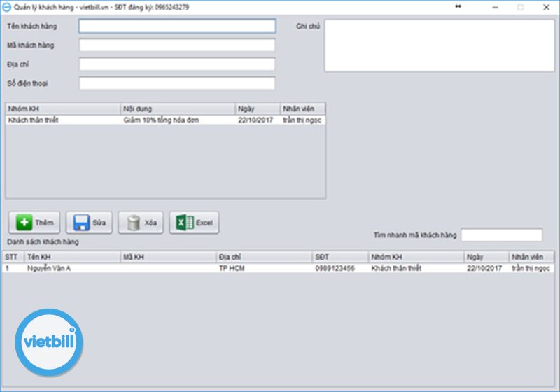Close the Quản lý khách hàng window
Viewport: 560px width, 392px height.
[546, 7]
